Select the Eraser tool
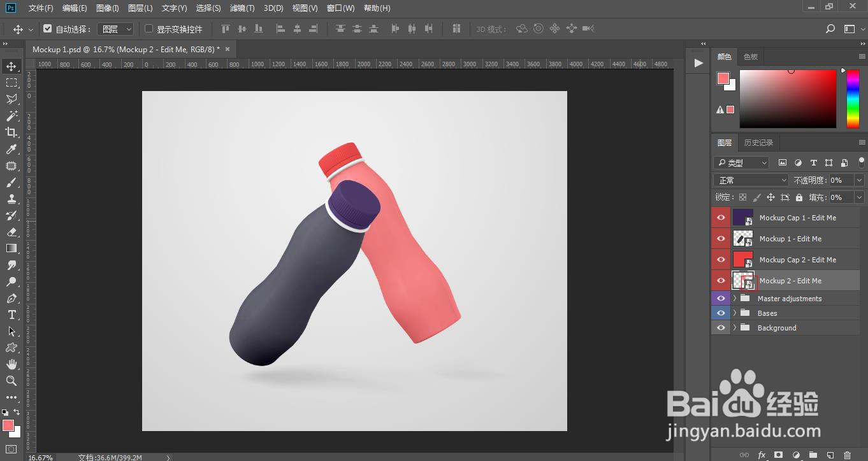 [11, 232]
